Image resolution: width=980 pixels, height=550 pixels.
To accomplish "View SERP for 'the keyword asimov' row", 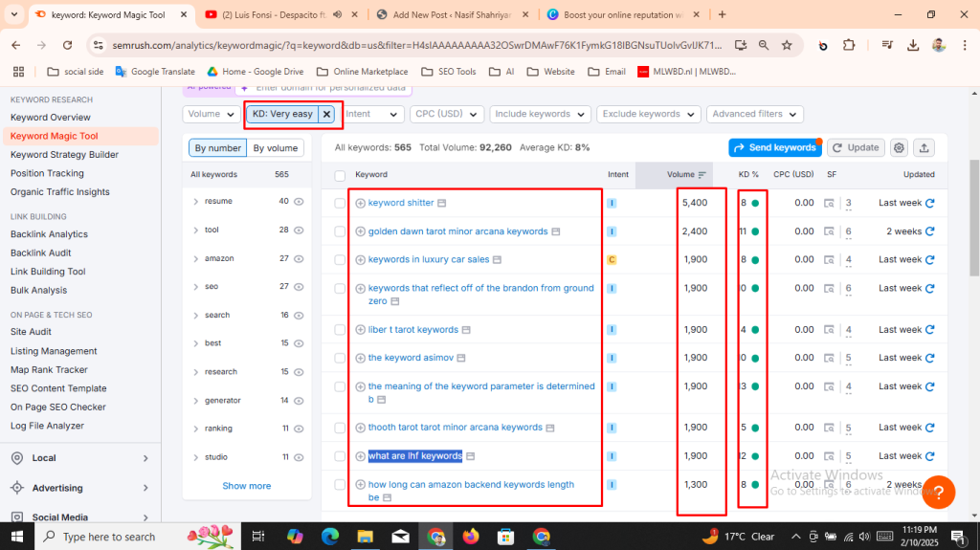I will click(x=829, y=358).
